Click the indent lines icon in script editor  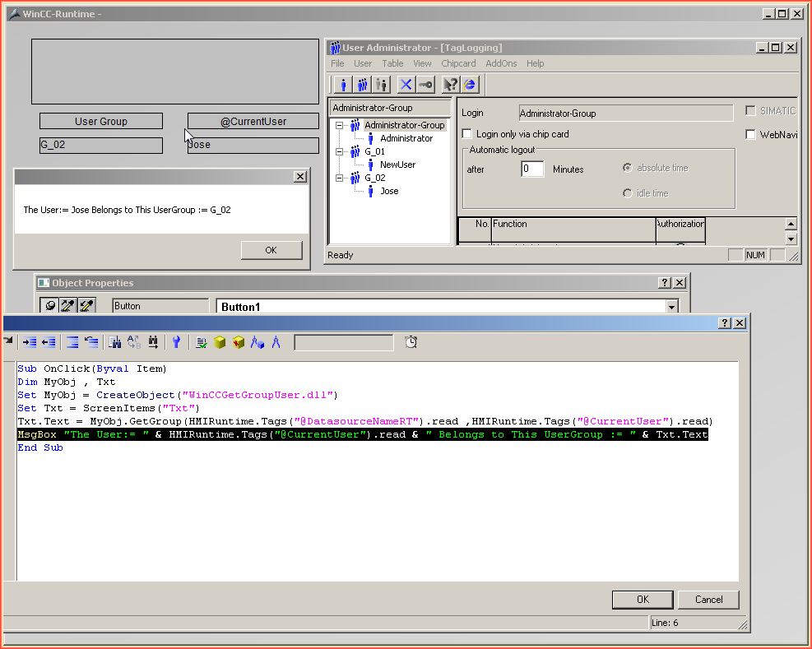[x=29, y=342]
